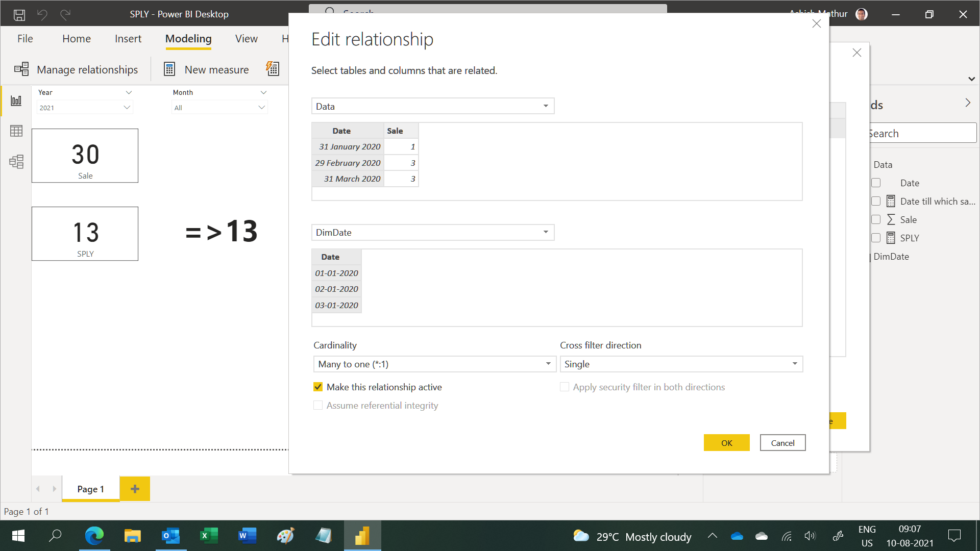Image resolution: width=980 pixels, height=551 pixels.
Task: Switch to Model view icon
Action: [x=16, y=162]
